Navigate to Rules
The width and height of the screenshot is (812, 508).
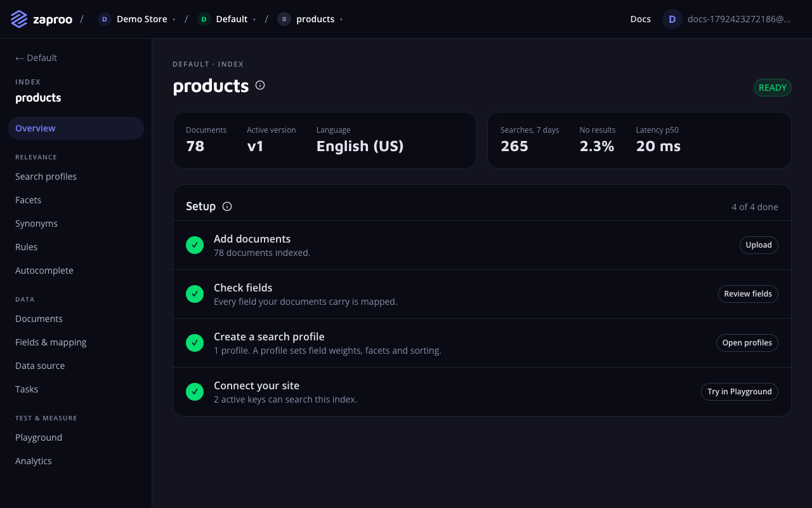point(75,247)
